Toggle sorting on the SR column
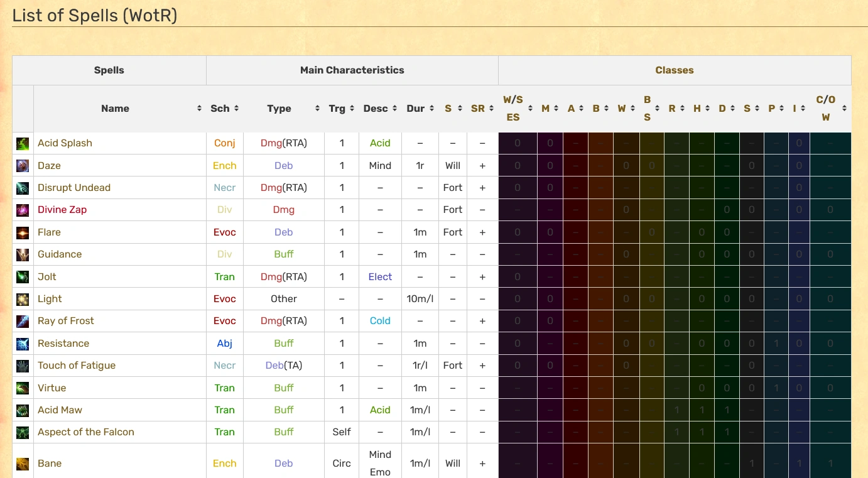This screenshot has width=868, height=478. coord(490,108)
